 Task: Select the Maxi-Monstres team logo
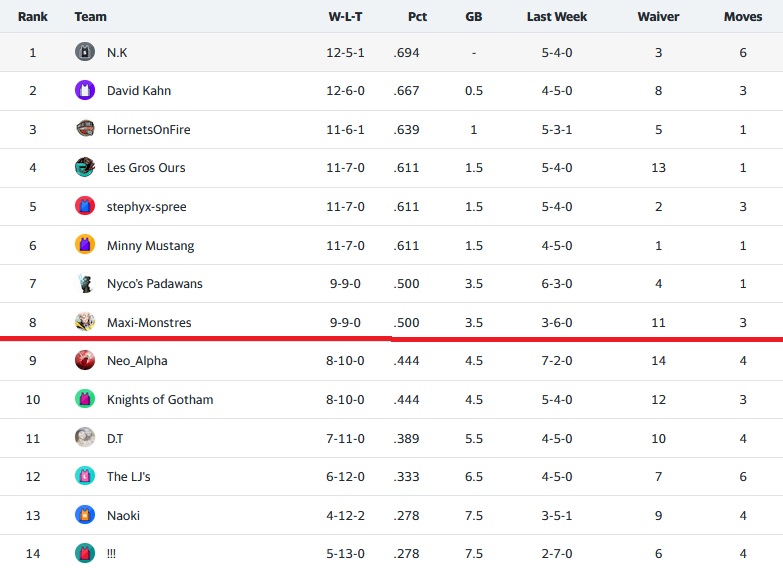(x=85, y=322)
